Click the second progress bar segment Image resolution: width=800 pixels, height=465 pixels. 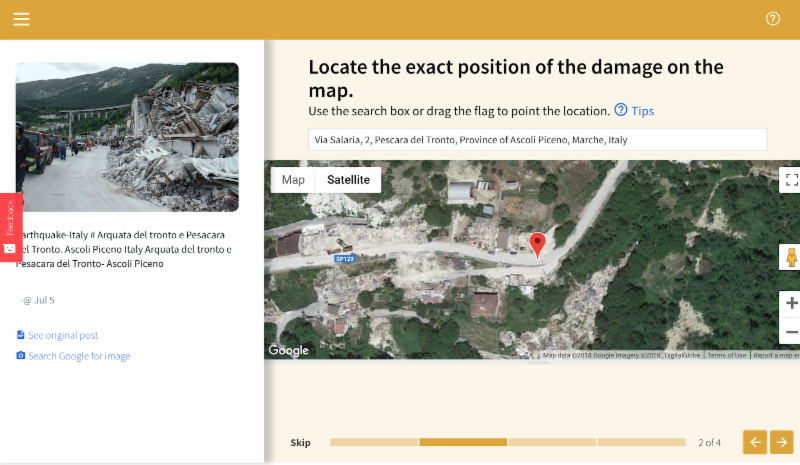(x=463, y=442)
